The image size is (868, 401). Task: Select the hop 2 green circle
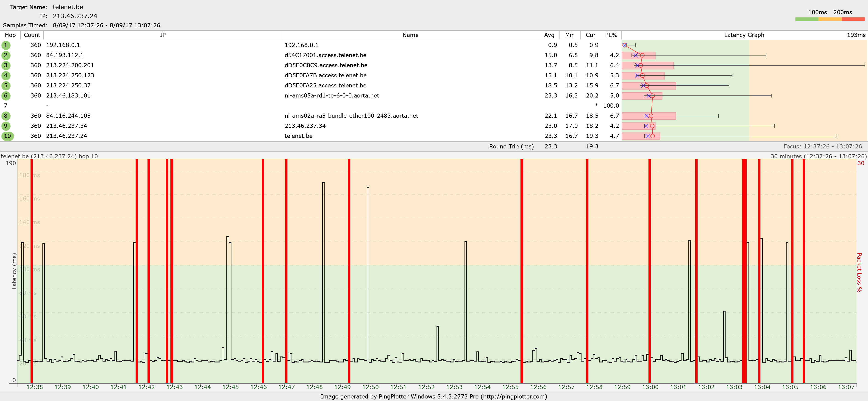6,55
